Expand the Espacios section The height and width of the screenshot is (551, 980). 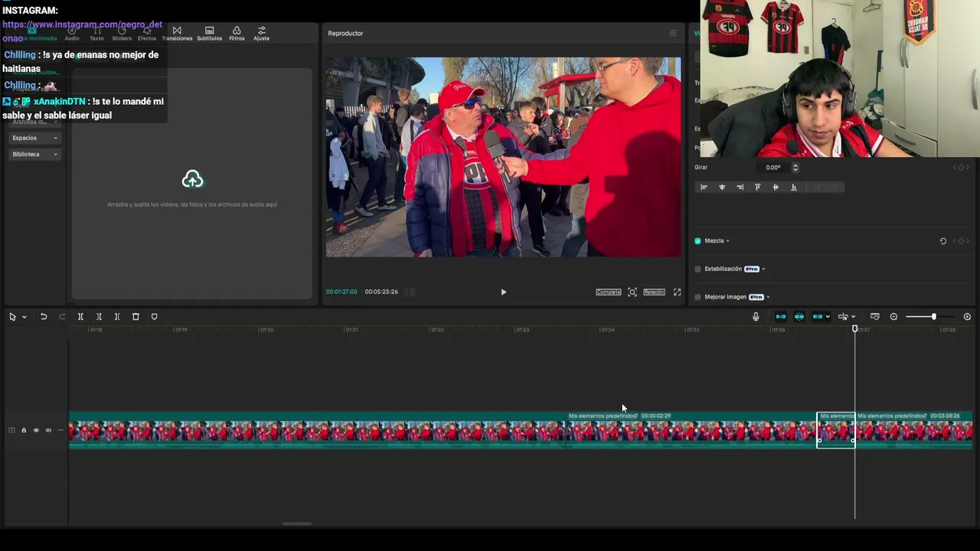34,138
